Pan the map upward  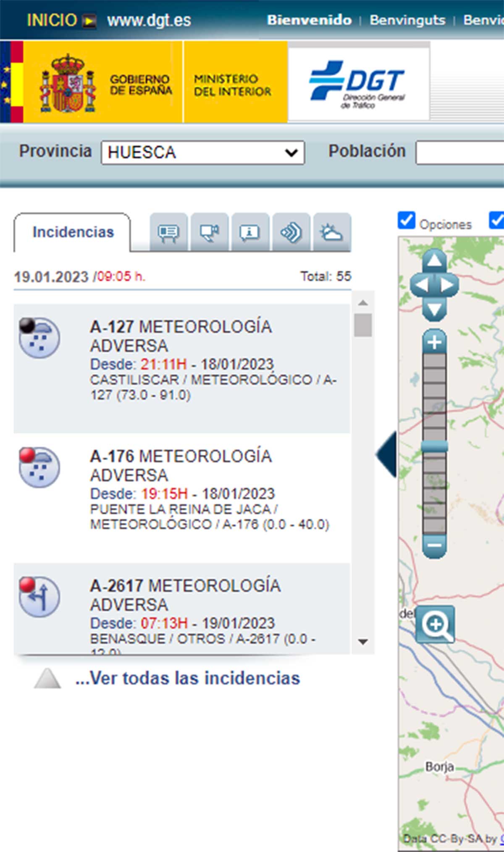434,261
